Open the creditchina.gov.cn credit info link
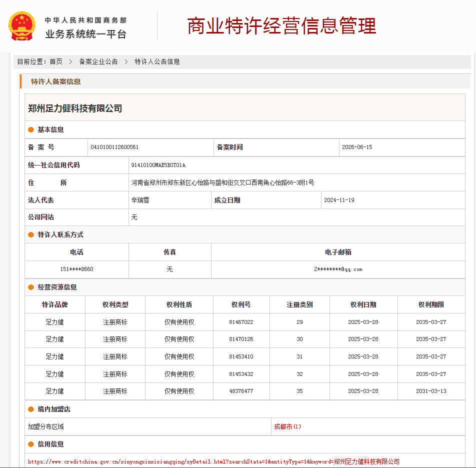The height and width of the screenshot is (468, 476). pos(213,461)
